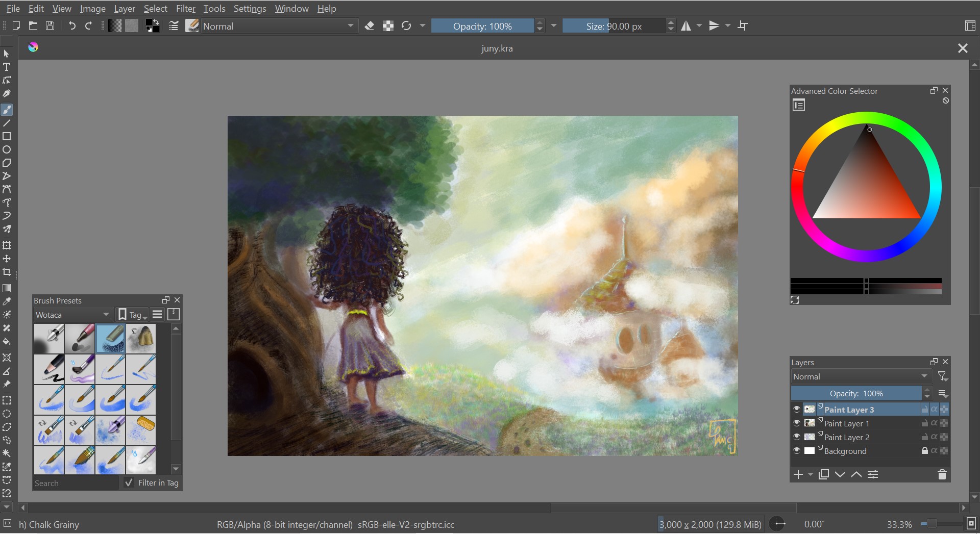980x534 pixels.
Task: Click the brush Search input field
Action: click(x=76, y=482)
